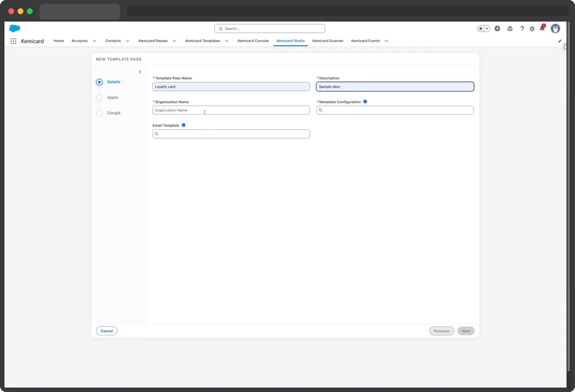Expand the Kemicard Templates dropdown arrow
This screenshot has width=575, height=392.
point(226,41)
